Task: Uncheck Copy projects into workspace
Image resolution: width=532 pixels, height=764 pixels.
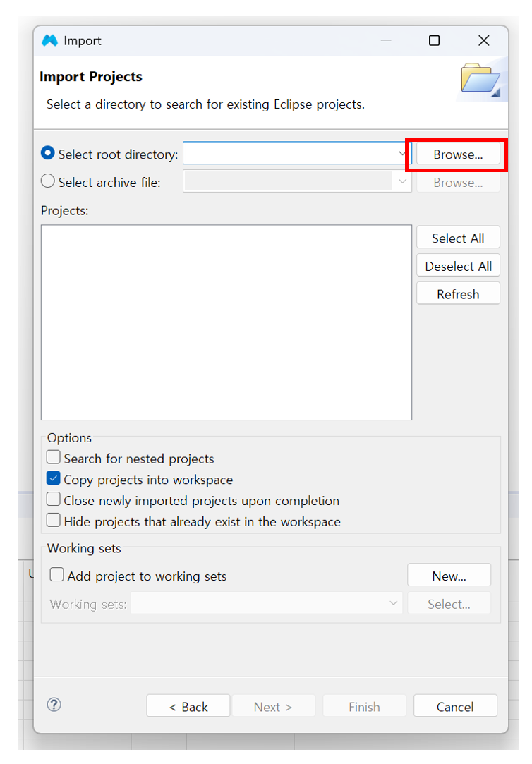Action: point(54,480)
